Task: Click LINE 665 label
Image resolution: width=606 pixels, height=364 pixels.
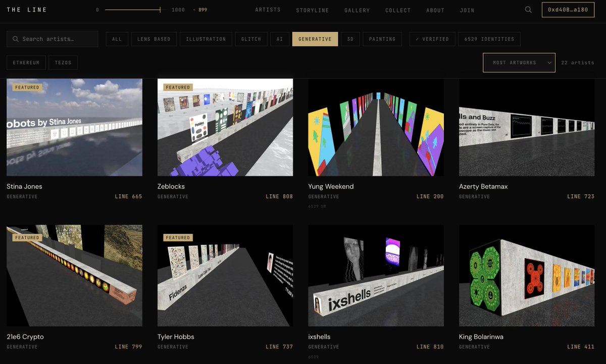Action: point(128,196)
